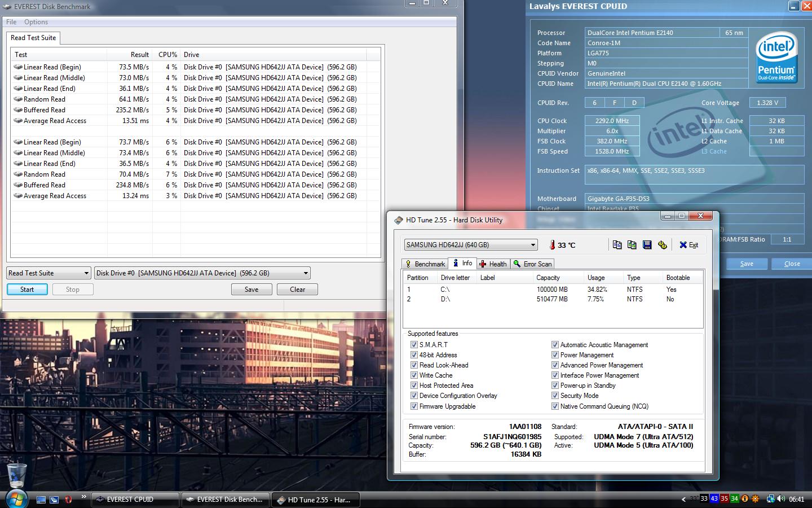Image resolution: width=812 pixels, height=508 pixels.
Task: Click Random Read 70.4 MB/s row icon
Action: 18,174
